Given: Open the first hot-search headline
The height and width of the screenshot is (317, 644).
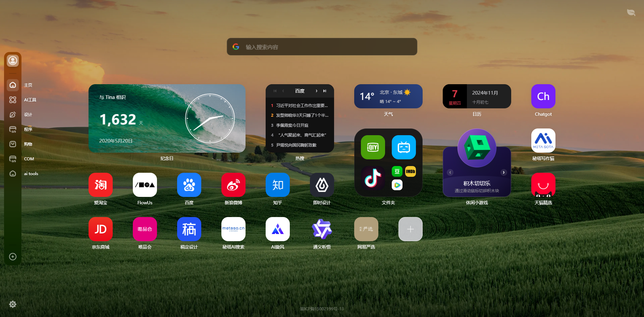Looking at the screenshot, I should coord(302,105).
